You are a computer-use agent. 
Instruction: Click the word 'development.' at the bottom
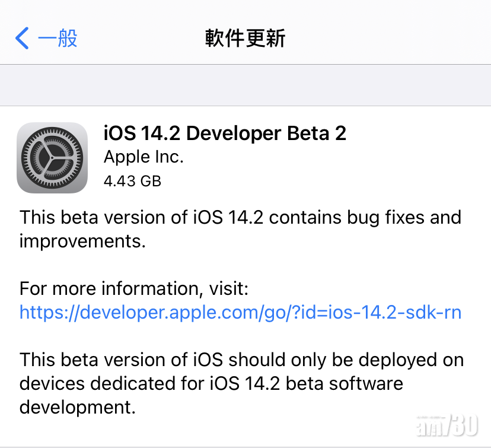[x=75, y=407]
